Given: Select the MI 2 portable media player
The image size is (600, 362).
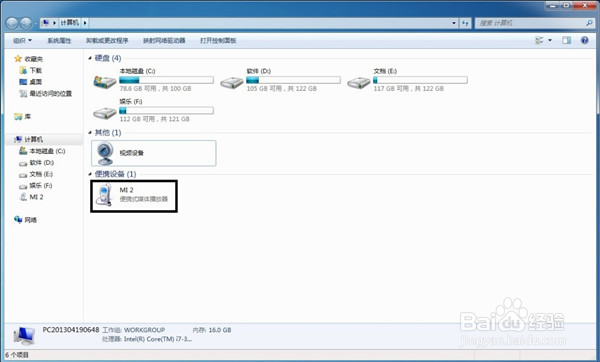Looking at the screenshot, I should [134, 196].
